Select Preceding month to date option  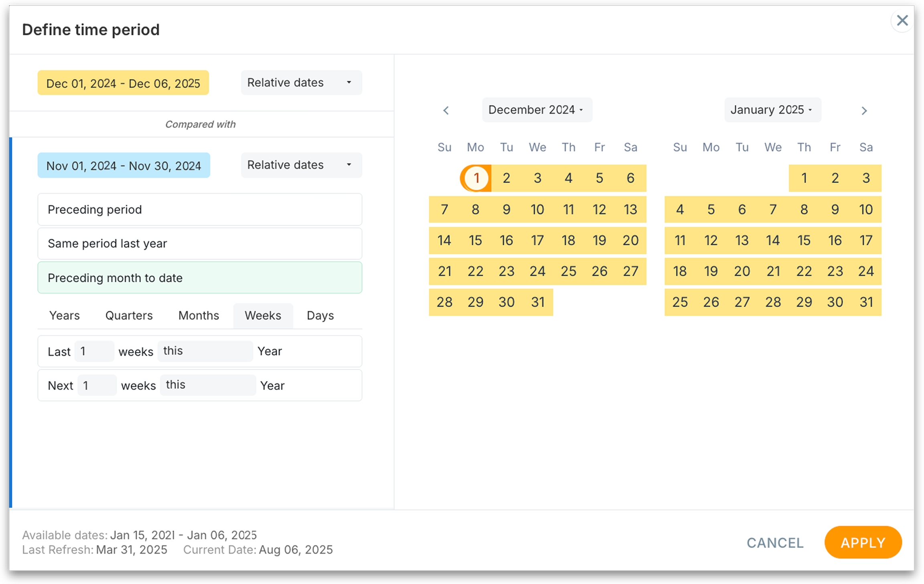pos(200,278)
